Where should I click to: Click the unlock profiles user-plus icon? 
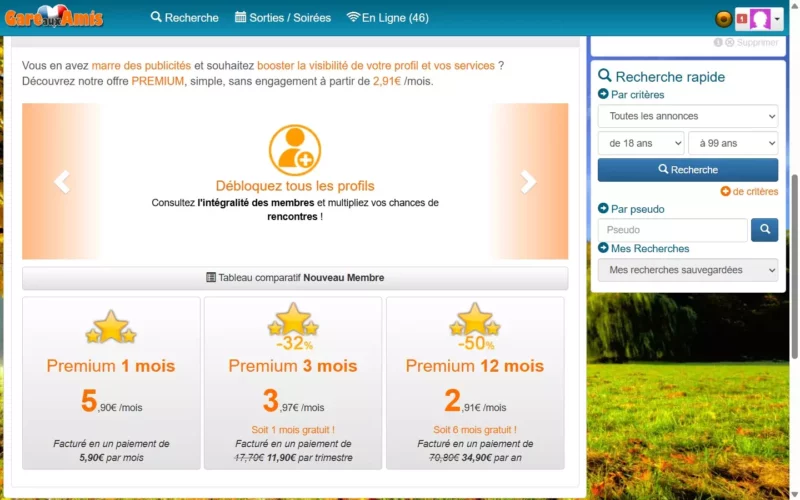[295, 150]
